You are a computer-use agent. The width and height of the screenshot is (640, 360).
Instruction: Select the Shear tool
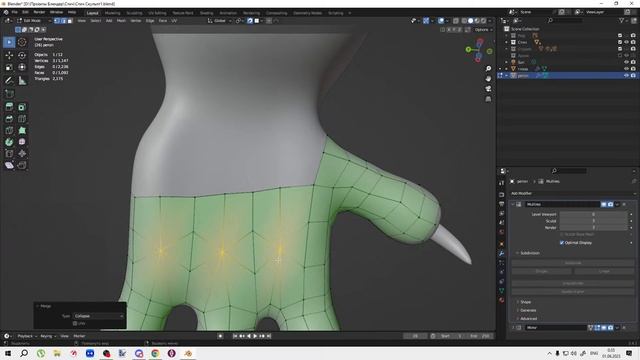point(9,165)
